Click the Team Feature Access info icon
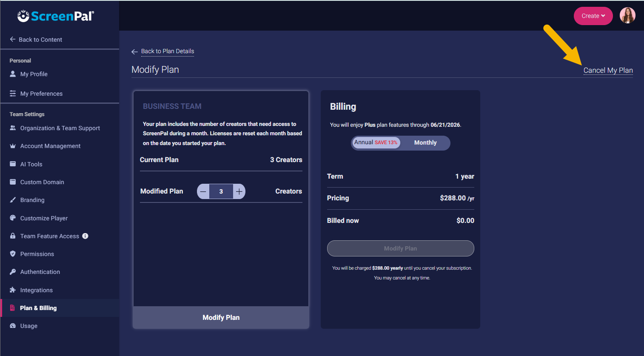The height and width of the screenshot is (356, 644). pos(85,236)
